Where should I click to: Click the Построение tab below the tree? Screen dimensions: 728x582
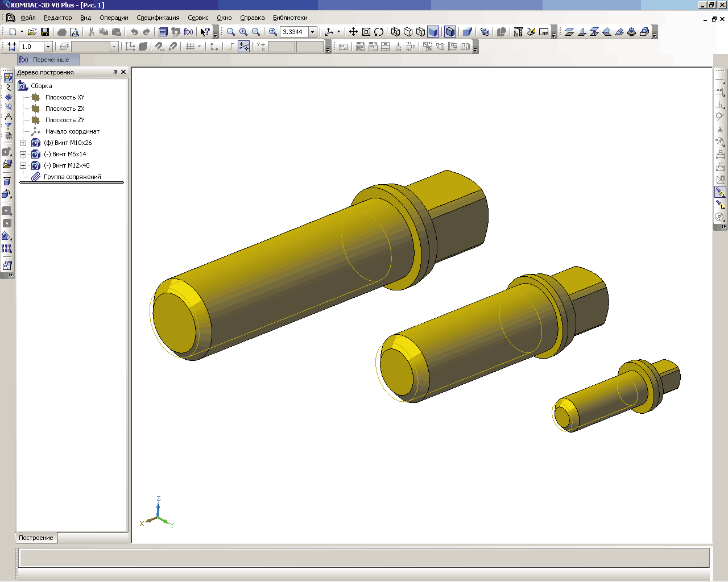(36, 538)
